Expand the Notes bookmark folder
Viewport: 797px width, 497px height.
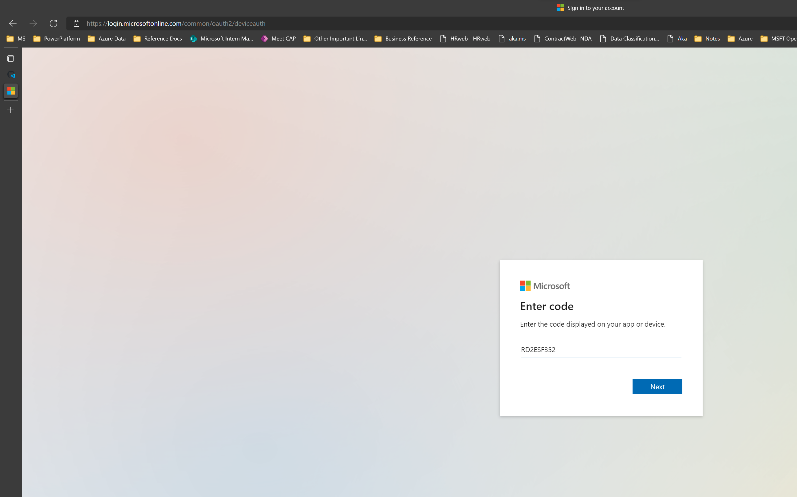[706, 39]
